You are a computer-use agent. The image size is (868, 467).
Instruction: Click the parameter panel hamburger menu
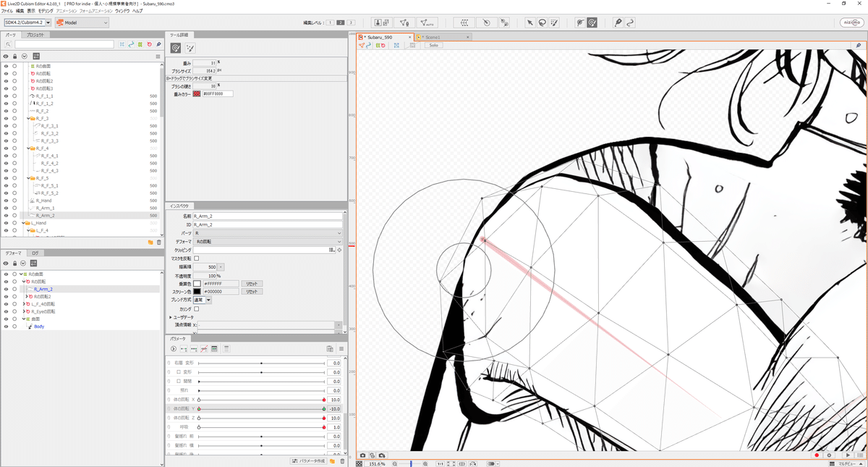click(x=341, y=349)
